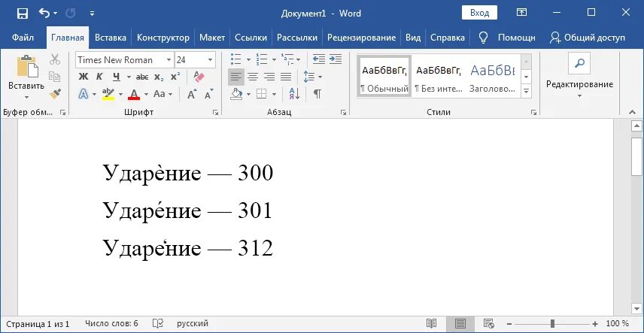Expand the Вставить paste options arrow
This screenshot has width=644, height=333.
click(26, 97)
